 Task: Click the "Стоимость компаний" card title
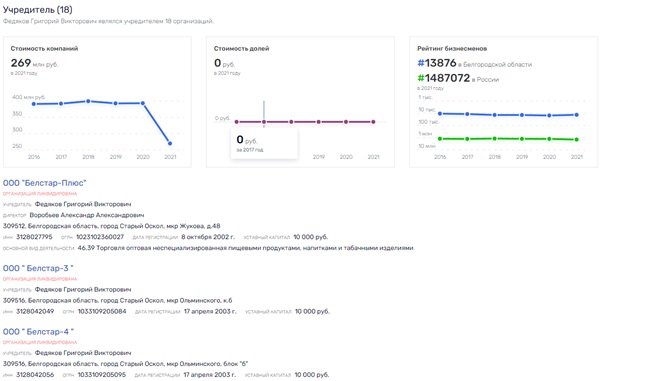pyautogui.click(x=44, y=49)
